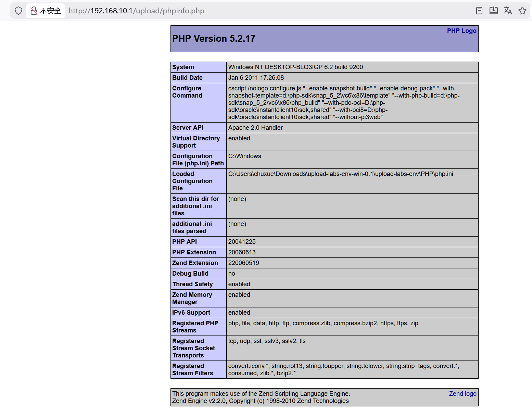Click the Configuration File (php.ini) Path label

pyautogui.click(x=198, y=160)
